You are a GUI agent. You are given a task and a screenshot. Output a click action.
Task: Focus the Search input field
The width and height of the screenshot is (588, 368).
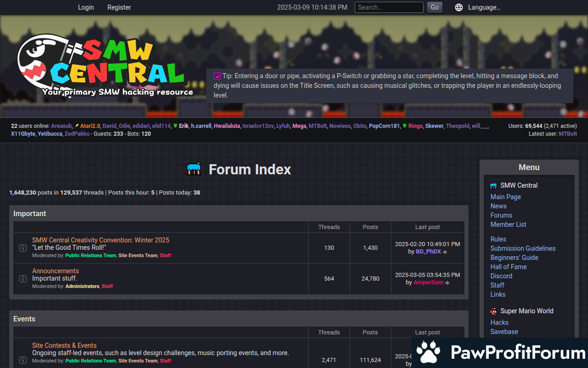click(x=389, y=7)
